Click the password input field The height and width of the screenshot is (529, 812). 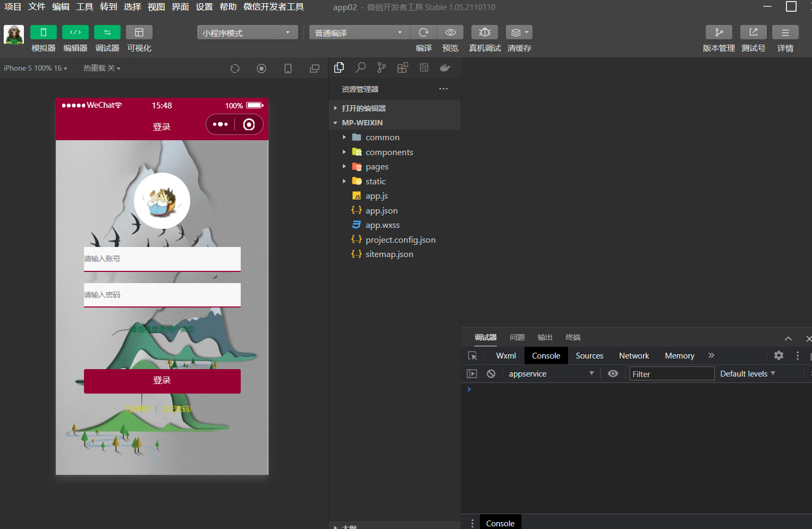(162, 295)
